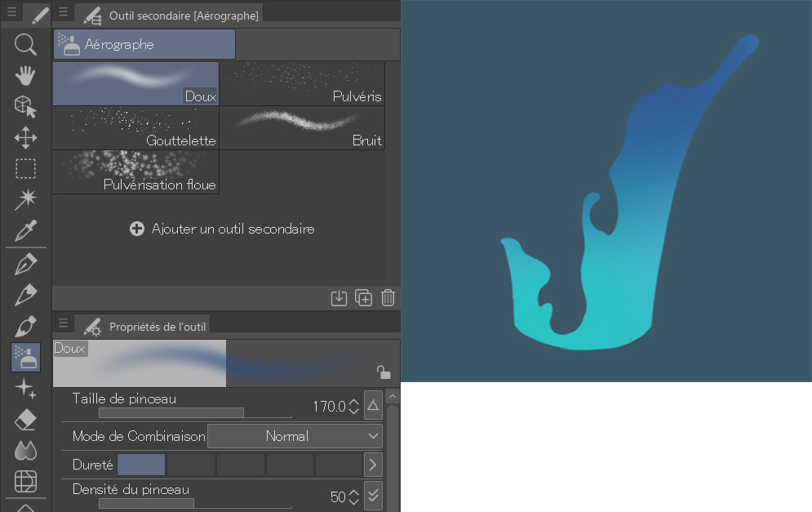
Task: Open the Mode de Combinaison dropdown
Action: 295,436
